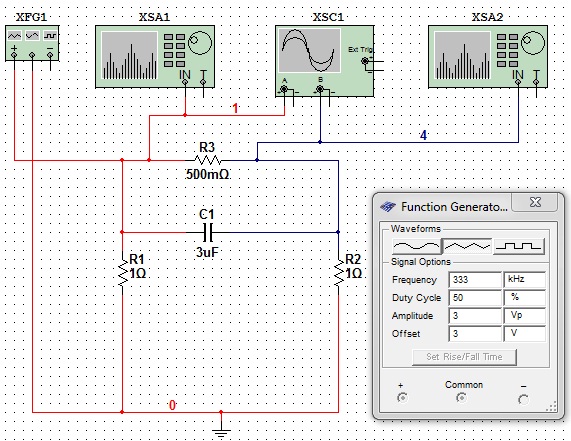The image size is (571, 441).
Task: Click oscilloscope channel B terminal
Action: pyautogui.click(x=320, y=89)
